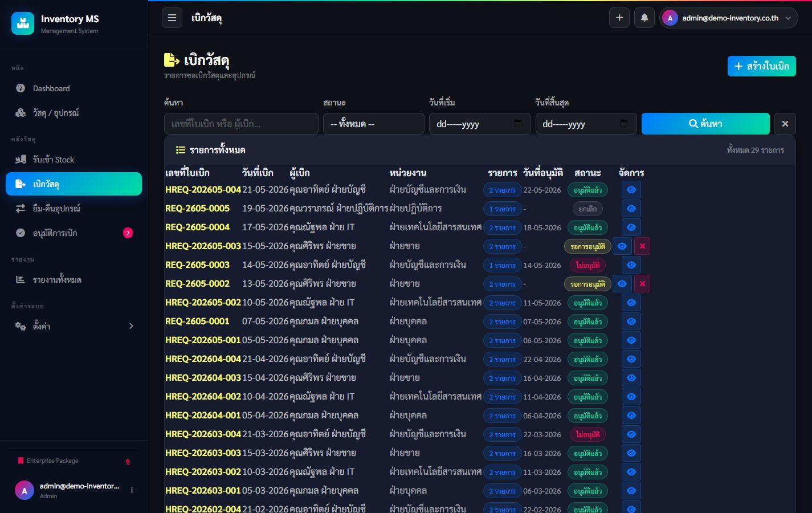Open the notifications bell

point(644,18)
